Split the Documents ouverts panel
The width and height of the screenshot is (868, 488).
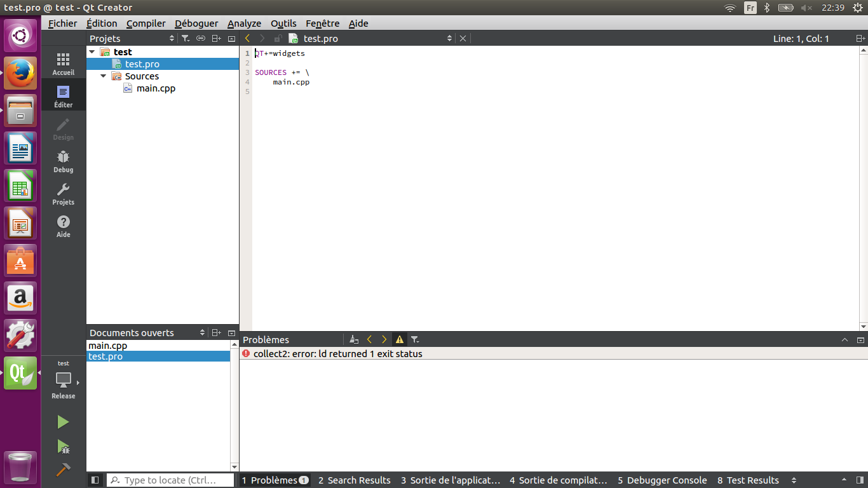tap(217, 333)
